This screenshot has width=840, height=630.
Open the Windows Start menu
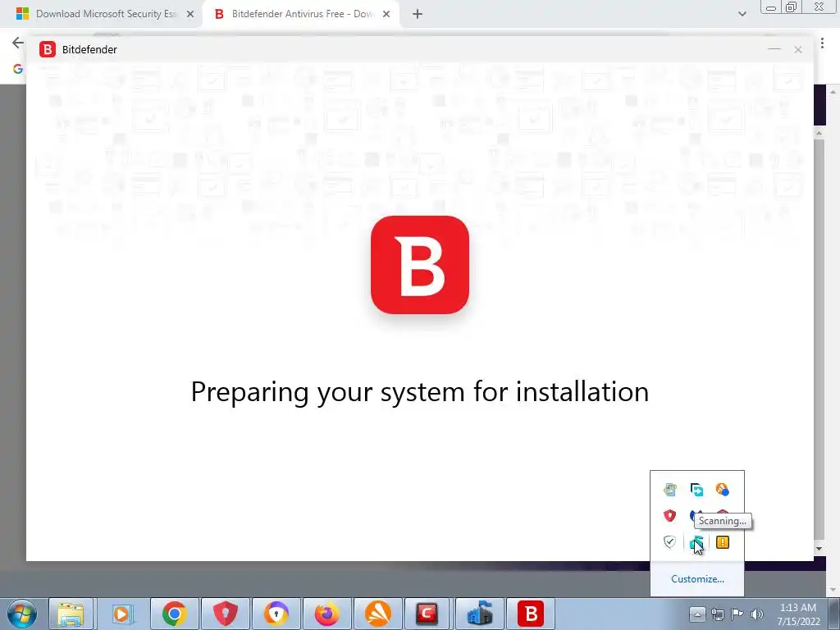21,614
